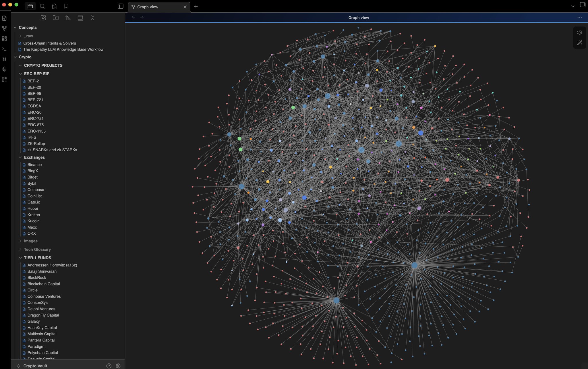
Task: Toggle the right sidebar panel
Action: click(x=583, y=5)
